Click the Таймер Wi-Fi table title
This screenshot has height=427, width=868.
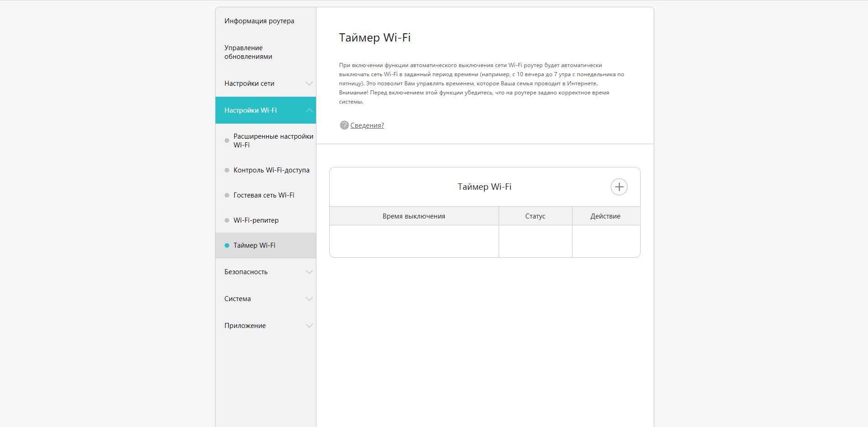tap(484, 187)
